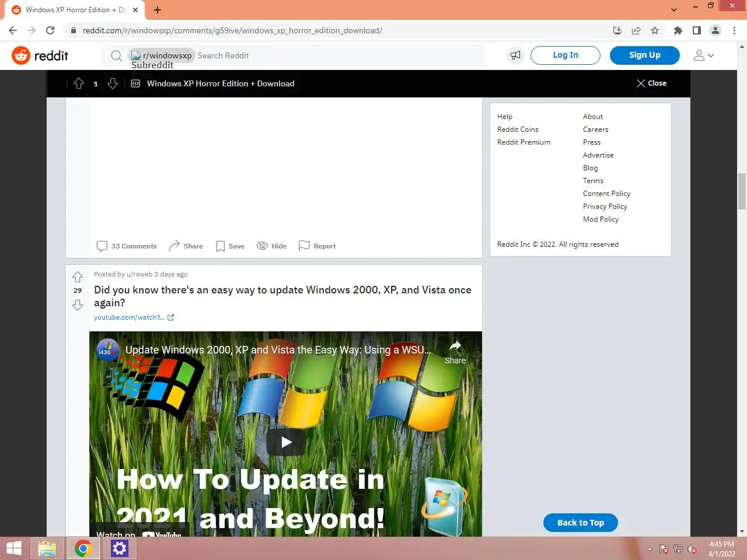Open the Chrome profile avatar
The height and width of the screenshot is (560, 747).
[x=715, y=30]
